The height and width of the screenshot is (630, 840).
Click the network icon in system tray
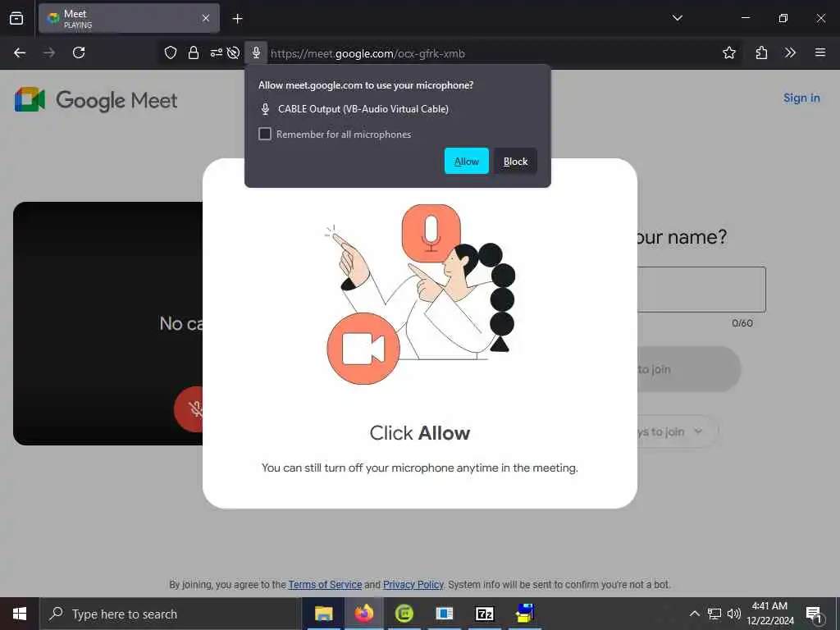(714, 614)
